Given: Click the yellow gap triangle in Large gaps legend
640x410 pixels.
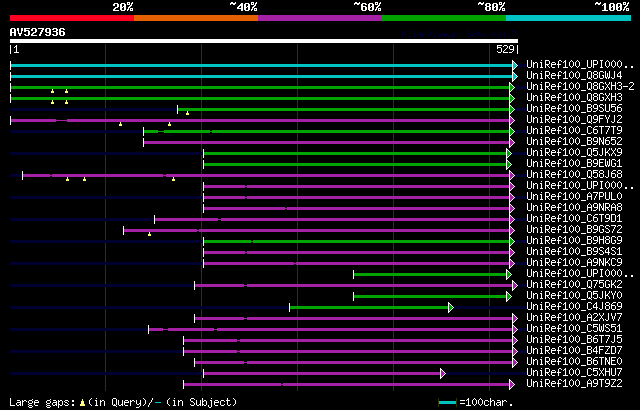Looking at the screenshot, I should click(x=82, y=403).
